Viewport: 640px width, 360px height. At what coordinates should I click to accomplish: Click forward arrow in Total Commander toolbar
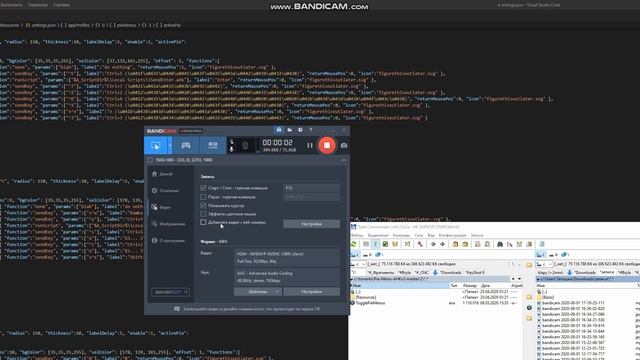point(442,244)
